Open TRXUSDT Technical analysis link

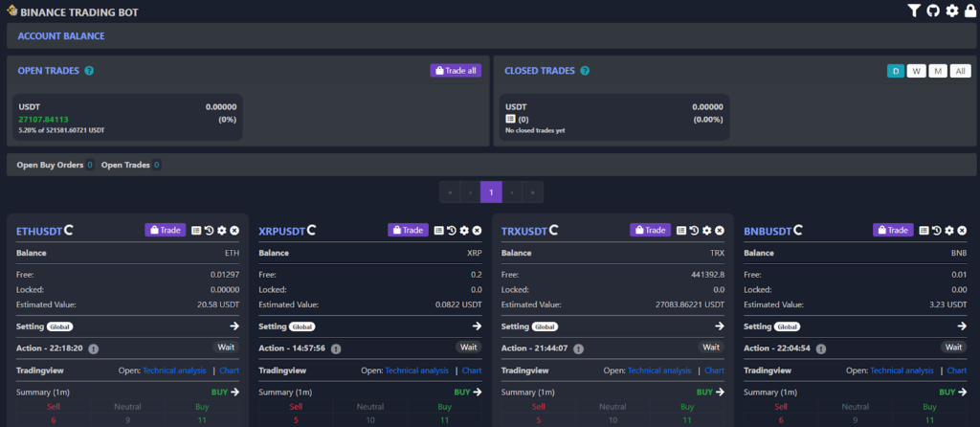[x=659, y=371]
